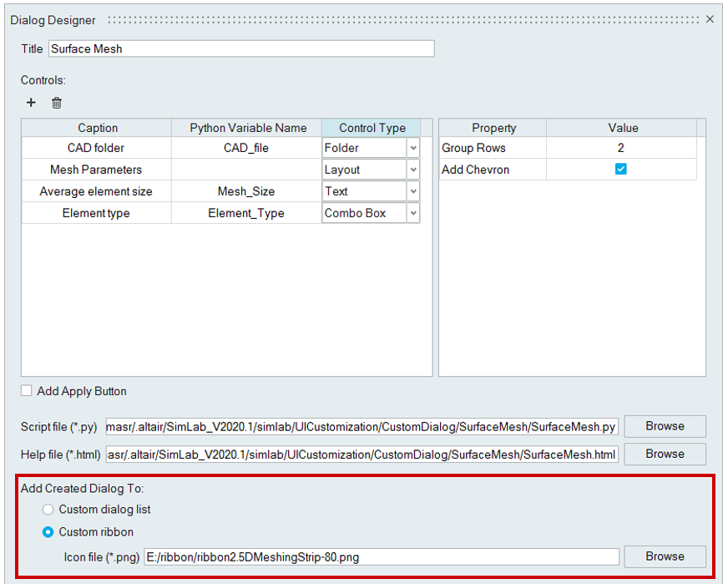Click the Control Type column header

[372, 128]
